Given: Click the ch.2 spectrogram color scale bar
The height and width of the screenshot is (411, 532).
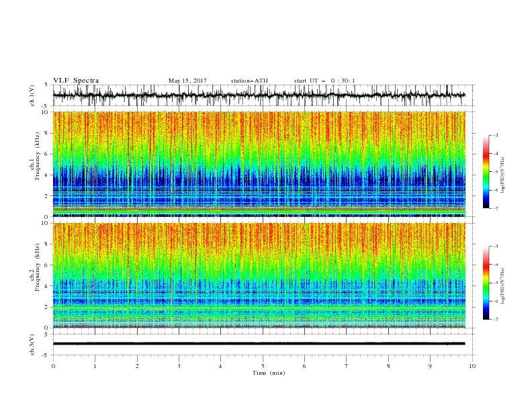Looking at the screenshot, I should coord(486,283).
